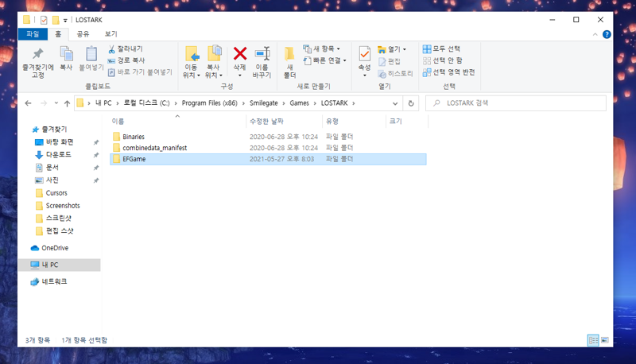Image resolution: width=636 pixels, height=364 pixels.
Task: Open Screenshots folder in sidebar
Action: click(63, 206)
